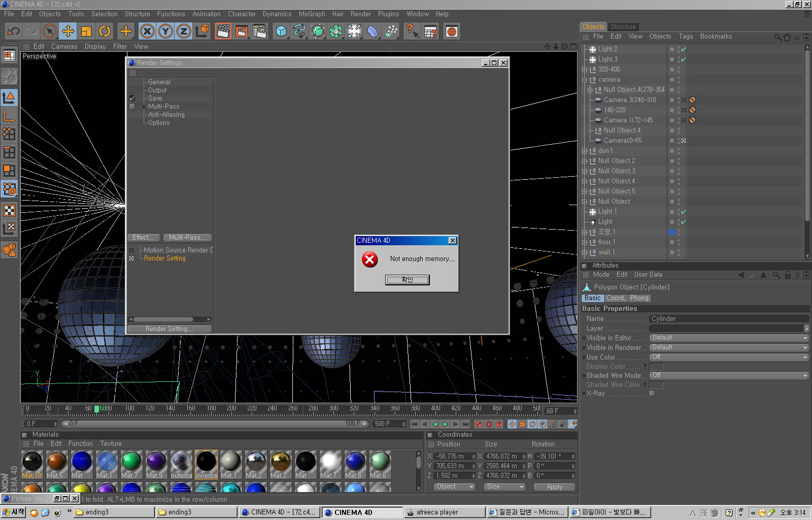Toggle Light.2 enable checkmark
Screen dimensions: 812x520
pyautogui.click(x=684, y=49)
